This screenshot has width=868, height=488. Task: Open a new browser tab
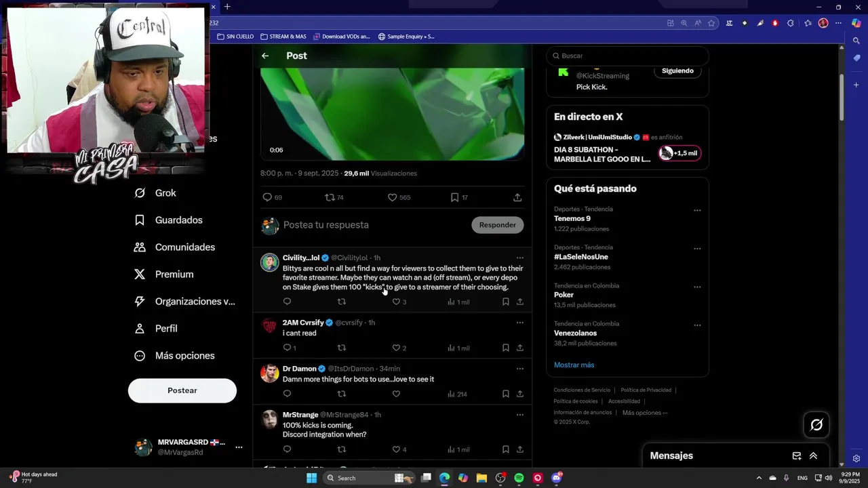pyautogui.click(x=227, y=7)
